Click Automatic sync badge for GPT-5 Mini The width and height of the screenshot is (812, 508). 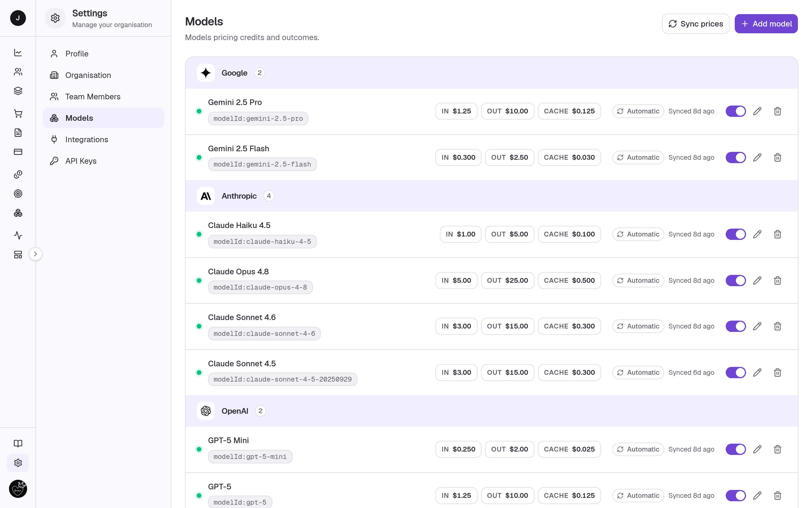click(638, 449)
